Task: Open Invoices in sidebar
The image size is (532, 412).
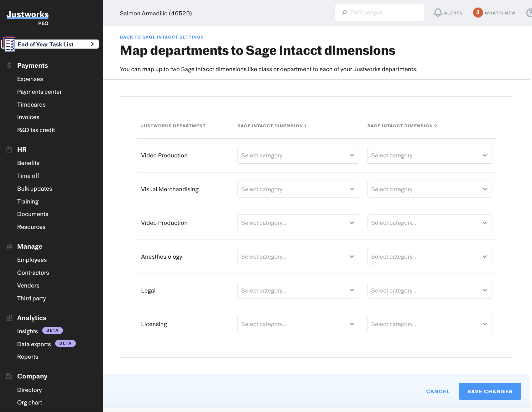Action: (x=28, y=117)
